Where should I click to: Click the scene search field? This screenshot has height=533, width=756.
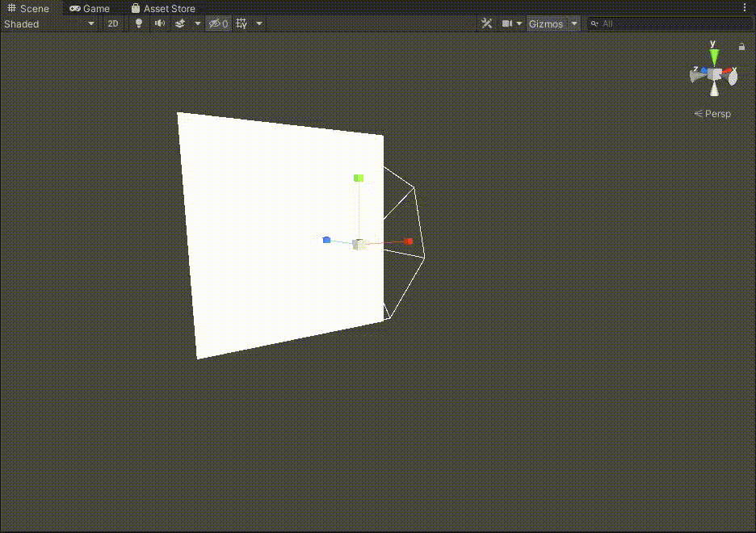[670, 23]
